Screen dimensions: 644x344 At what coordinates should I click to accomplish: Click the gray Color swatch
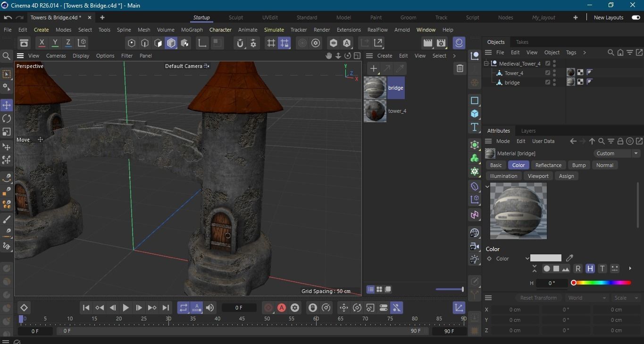(546, 258)
